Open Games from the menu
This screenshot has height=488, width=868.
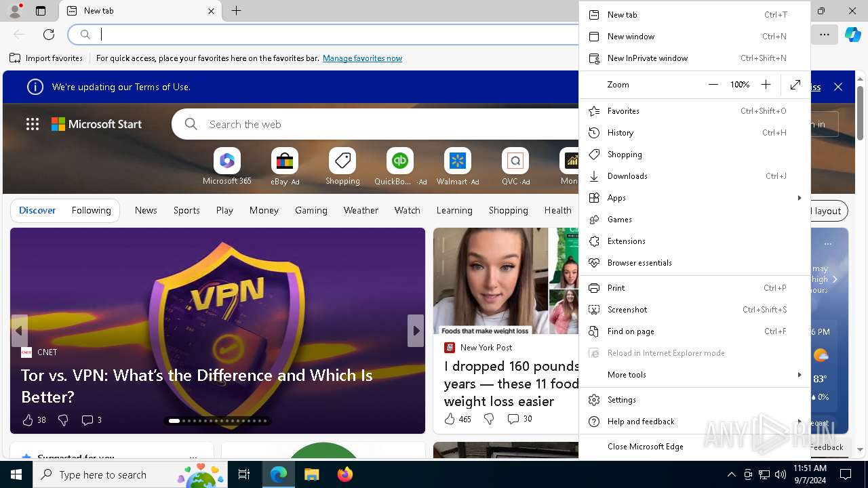click(695, 220)
